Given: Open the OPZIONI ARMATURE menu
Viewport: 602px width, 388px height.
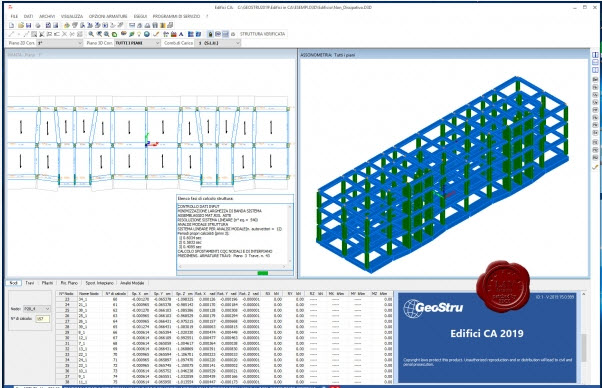Looking at the screenshot, I should coord(108,16).
